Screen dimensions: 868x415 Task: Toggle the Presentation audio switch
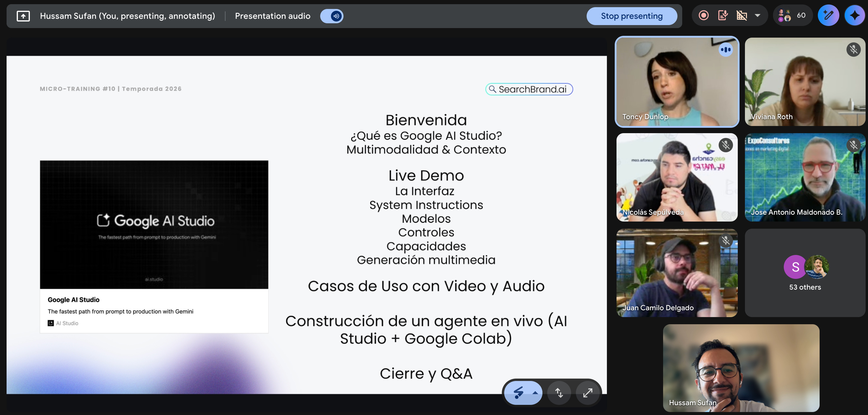tap(332, 16)
